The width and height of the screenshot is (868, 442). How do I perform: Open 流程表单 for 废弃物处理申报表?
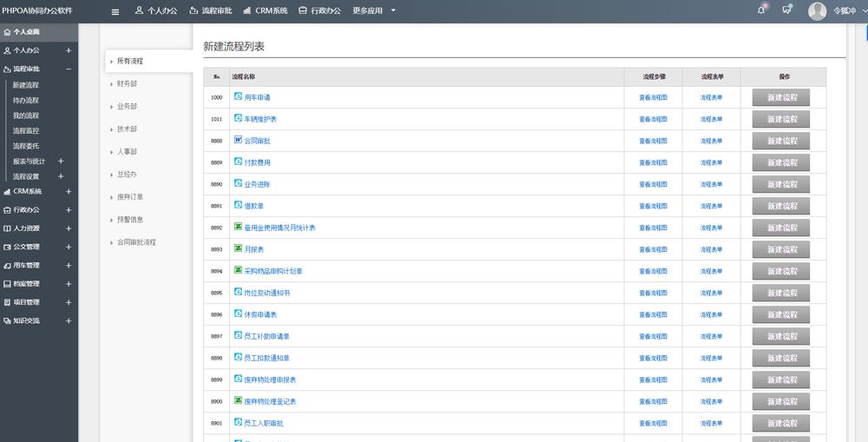coord(712,380)
